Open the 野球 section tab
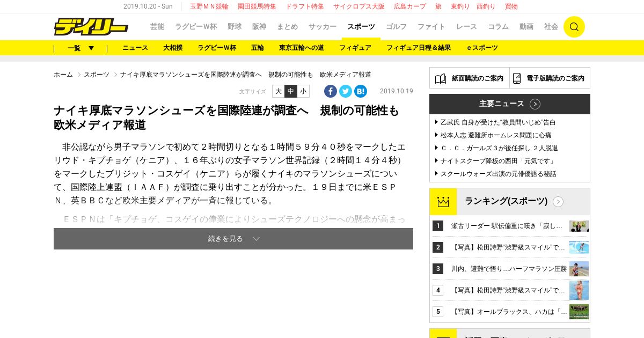This screenshot has height=338, width=644. 235,26
